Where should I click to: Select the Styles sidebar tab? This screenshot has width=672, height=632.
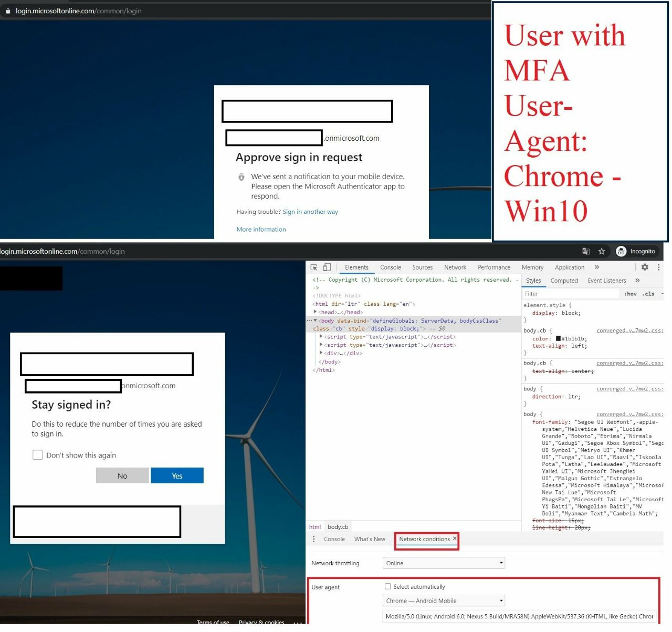(533, 281)
